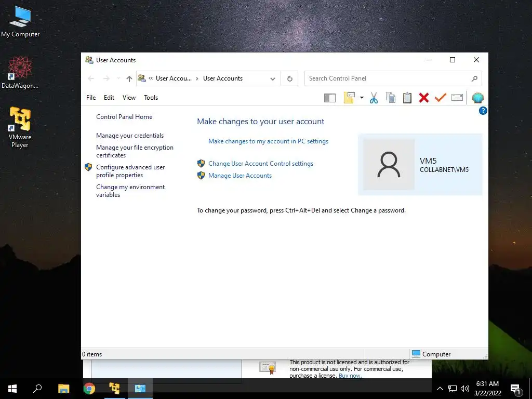Viewport: 532px width, 399px height.
Task: Click the Paste clipboard icon
Action: [407, 98]
